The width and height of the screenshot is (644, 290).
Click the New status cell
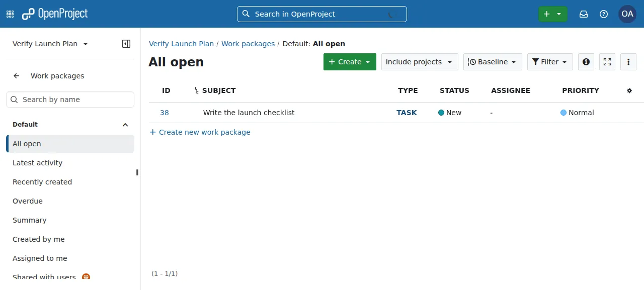[x=450, y=113]
